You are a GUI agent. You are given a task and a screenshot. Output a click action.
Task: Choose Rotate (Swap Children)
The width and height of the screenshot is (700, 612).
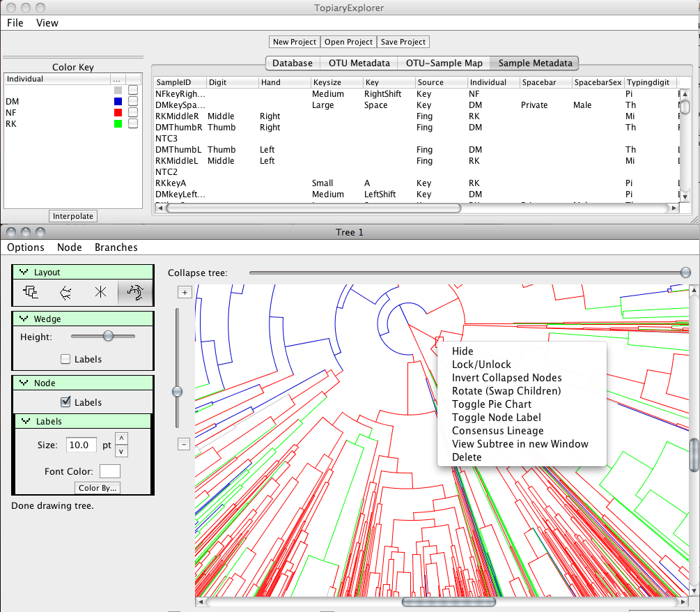pos(522,391)
